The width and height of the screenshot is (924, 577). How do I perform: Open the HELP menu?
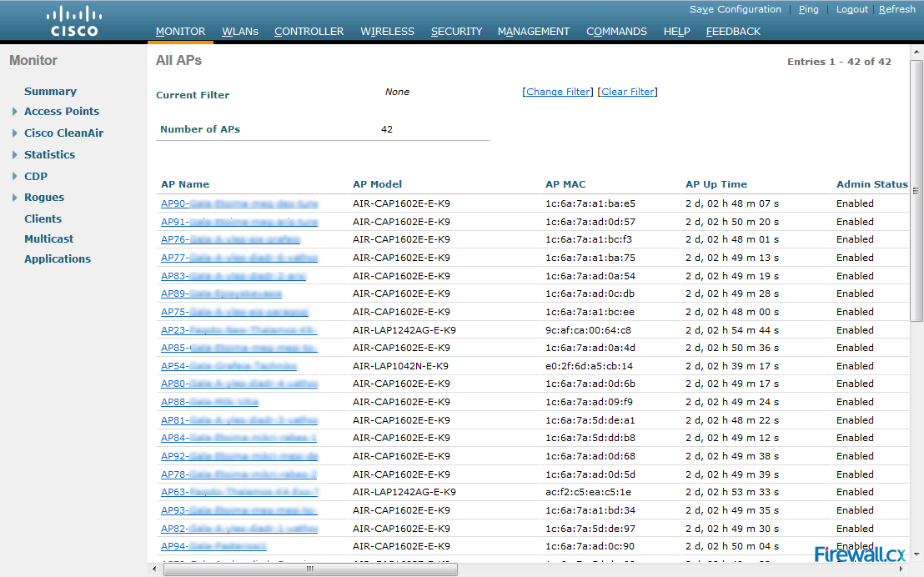[676, 32]
